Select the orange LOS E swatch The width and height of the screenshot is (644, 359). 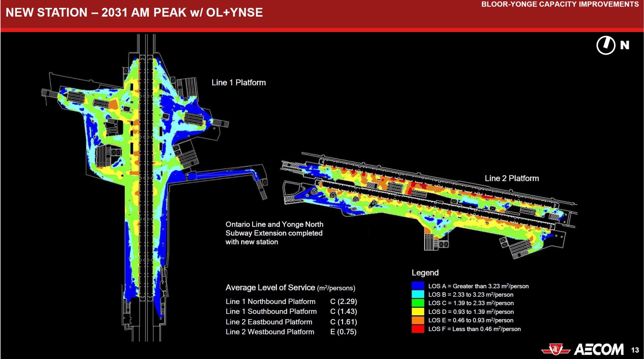[x=418, y=320]
